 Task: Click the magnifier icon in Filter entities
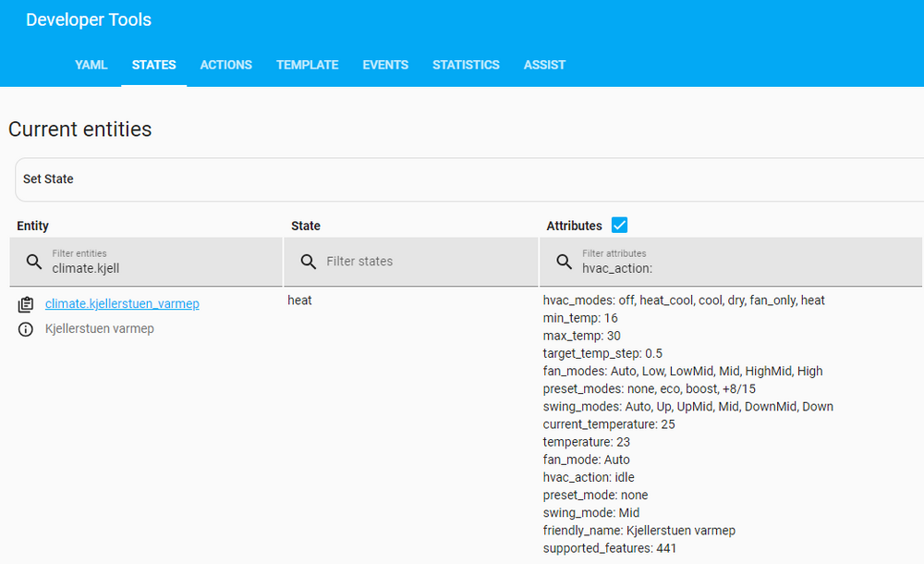pos(34,262)
